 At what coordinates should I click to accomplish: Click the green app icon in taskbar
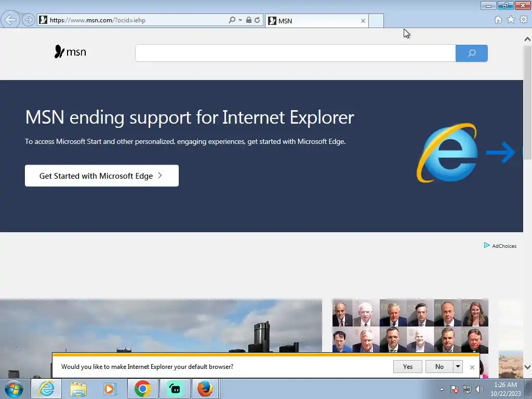175,389
